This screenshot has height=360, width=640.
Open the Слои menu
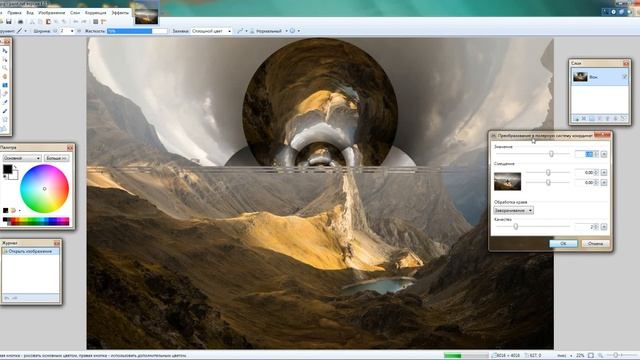75,13
